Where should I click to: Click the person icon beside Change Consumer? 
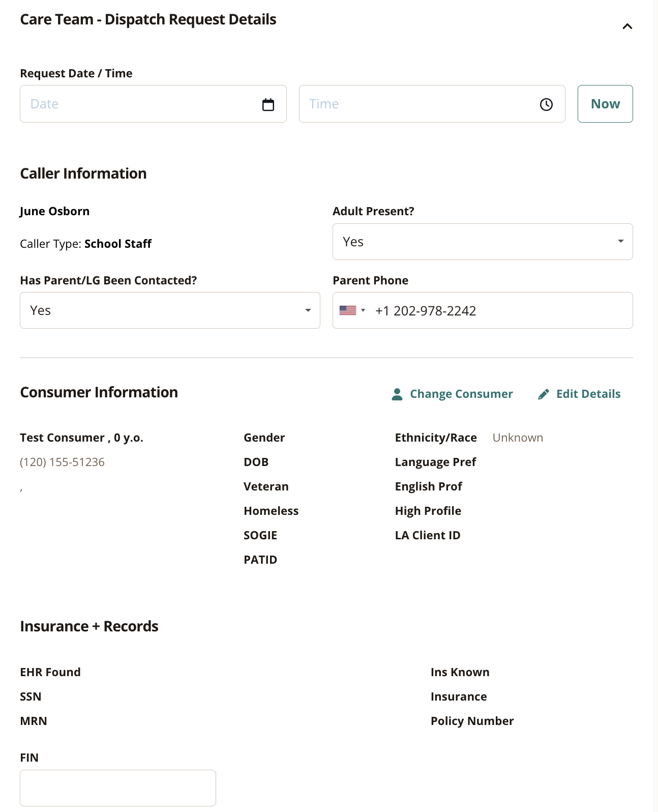click(397, 394)
